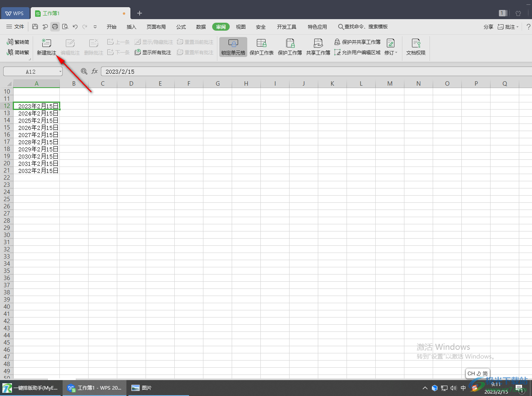Viewport: 532px width, 396px height.
Task: Click 允许用户编辑区域 button
Action: click(x=357, y=52)
